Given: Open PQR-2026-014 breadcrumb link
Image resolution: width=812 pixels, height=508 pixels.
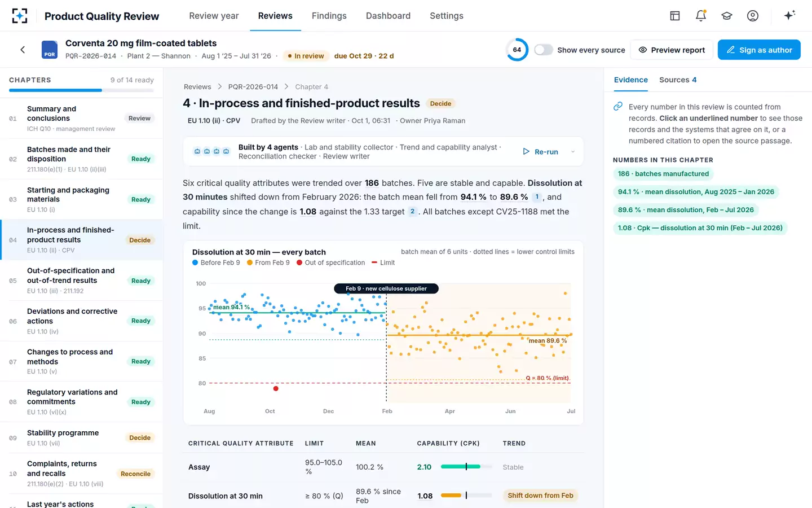Looking at the screenshot, I should 253,86.
